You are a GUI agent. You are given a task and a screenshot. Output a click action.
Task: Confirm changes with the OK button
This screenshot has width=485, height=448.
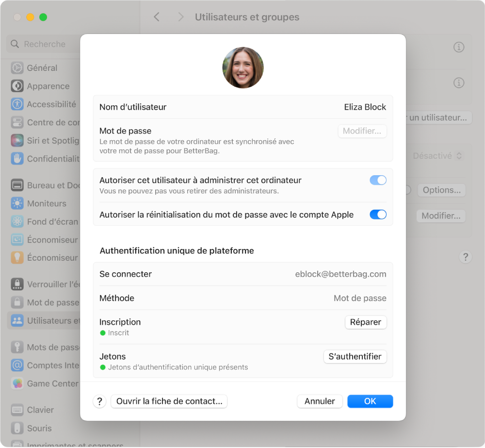click(370, 401)
